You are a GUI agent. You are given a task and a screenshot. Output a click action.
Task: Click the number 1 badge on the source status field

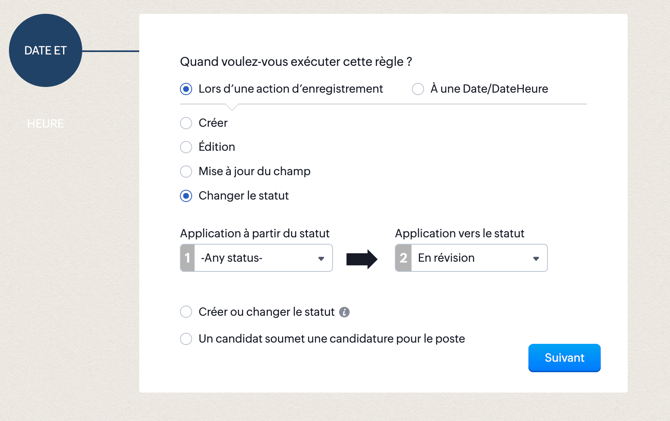pos(187,258)
